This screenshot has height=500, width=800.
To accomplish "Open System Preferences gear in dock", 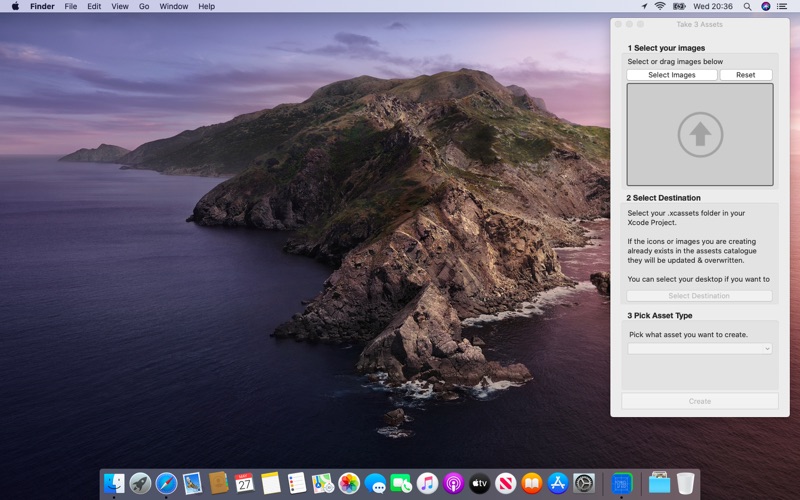I will pos(584,483).
